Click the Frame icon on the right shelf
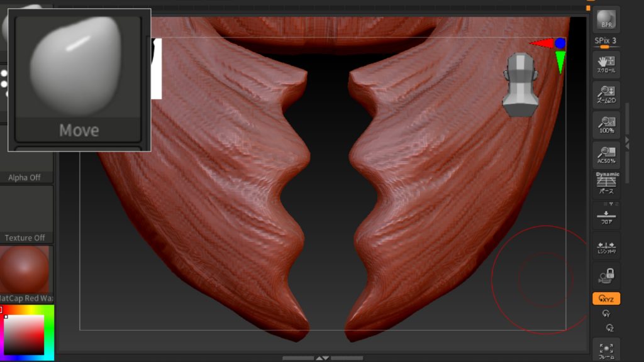This screenshot has height=362, width=644. (605, 350)
